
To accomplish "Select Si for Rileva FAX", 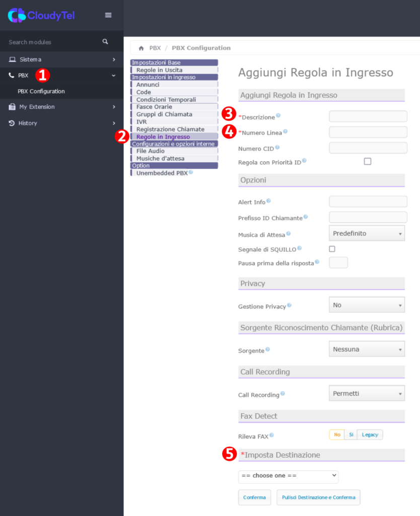I will [351, 434].
